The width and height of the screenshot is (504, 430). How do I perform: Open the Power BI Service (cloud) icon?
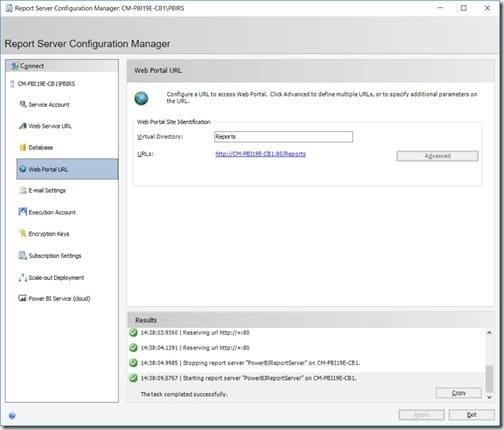[x=23, y=298]
